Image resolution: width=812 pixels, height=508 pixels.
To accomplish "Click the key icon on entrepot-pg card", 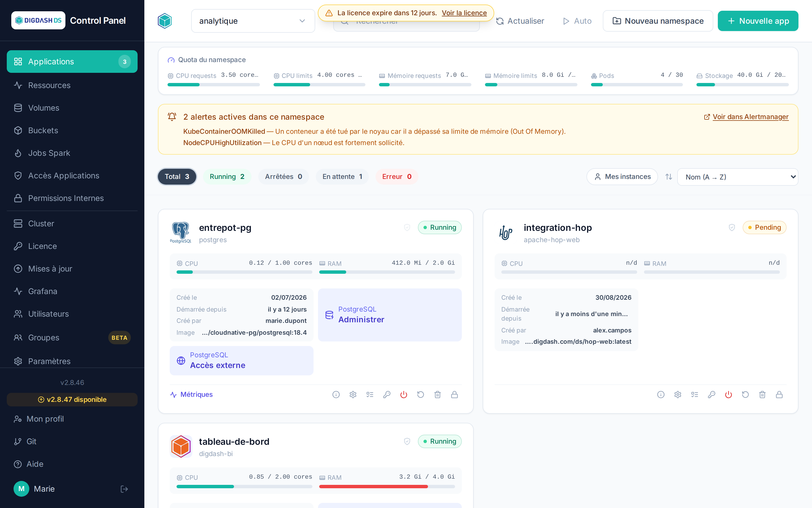I will 387,395.
